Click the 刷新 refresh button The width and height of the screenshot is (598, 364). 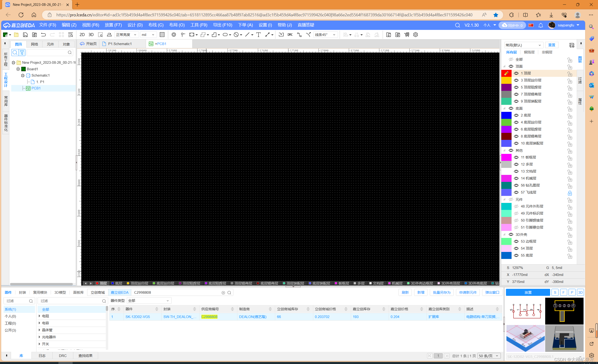tap(405, 293)
